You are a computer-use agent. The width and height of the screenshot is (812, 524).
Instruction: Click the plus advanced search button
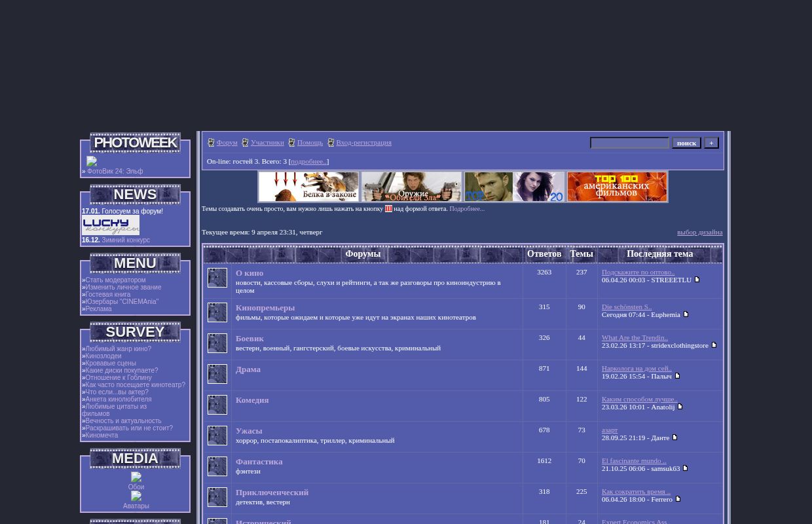[711, 143]
